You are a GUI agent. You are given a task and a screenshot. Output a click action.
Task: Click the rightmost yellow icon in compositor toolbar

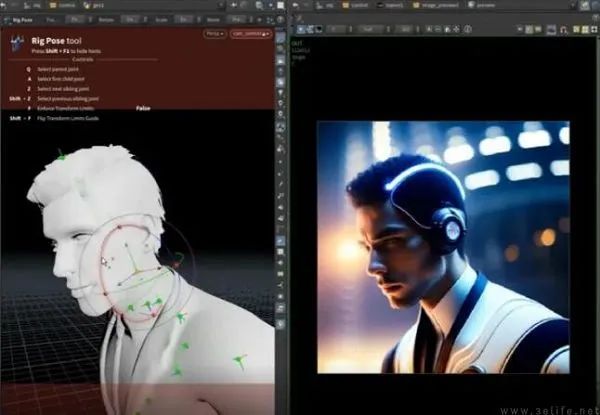click(x=583, y=30)
